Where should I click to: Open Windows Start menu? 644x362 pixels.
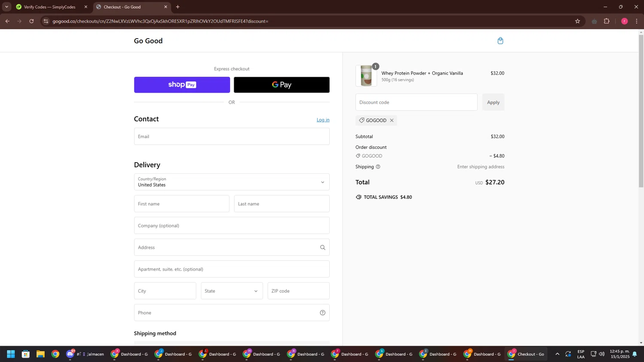point(11,354)
